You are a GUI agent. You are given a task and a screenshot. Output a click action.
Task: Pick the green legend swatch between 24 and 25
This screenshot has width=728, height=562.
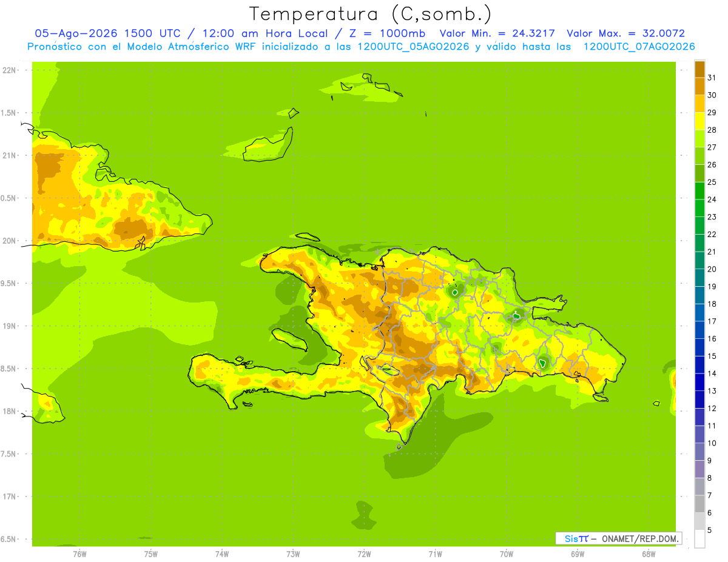(699, 191)
